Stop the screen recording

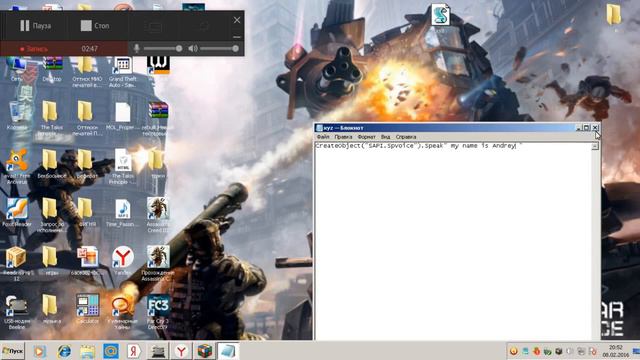95,26
